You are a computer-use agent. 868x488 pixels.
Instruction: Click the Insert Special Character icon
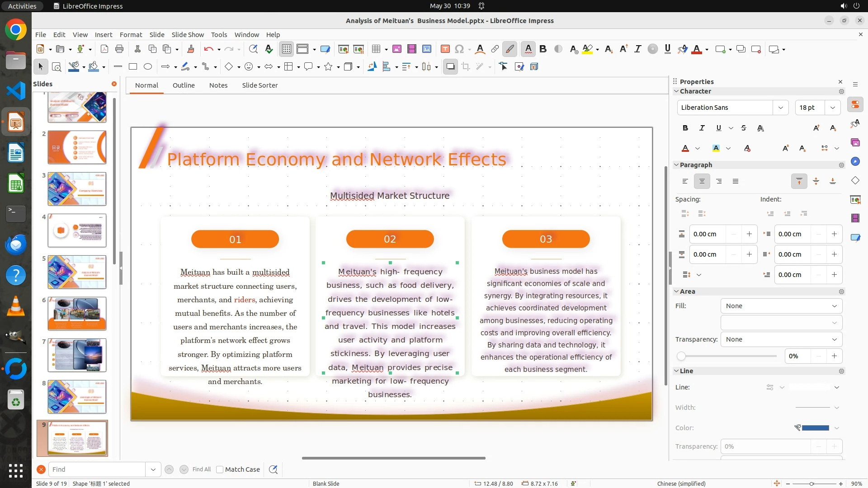pyautogui.click(x=459, y=49)
